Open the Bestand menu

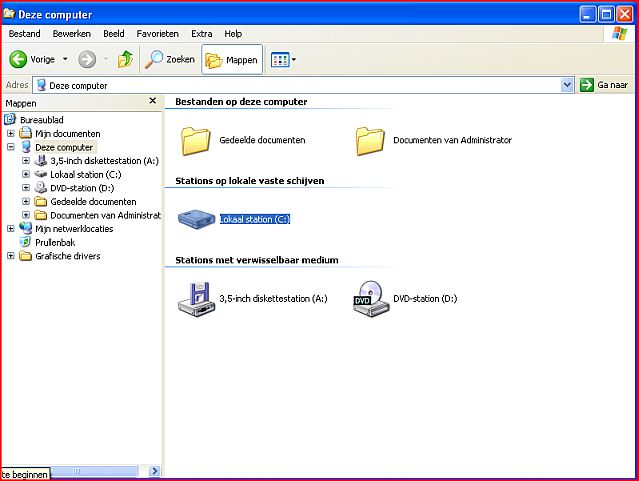pyautogui.click(x=24, y=33)
